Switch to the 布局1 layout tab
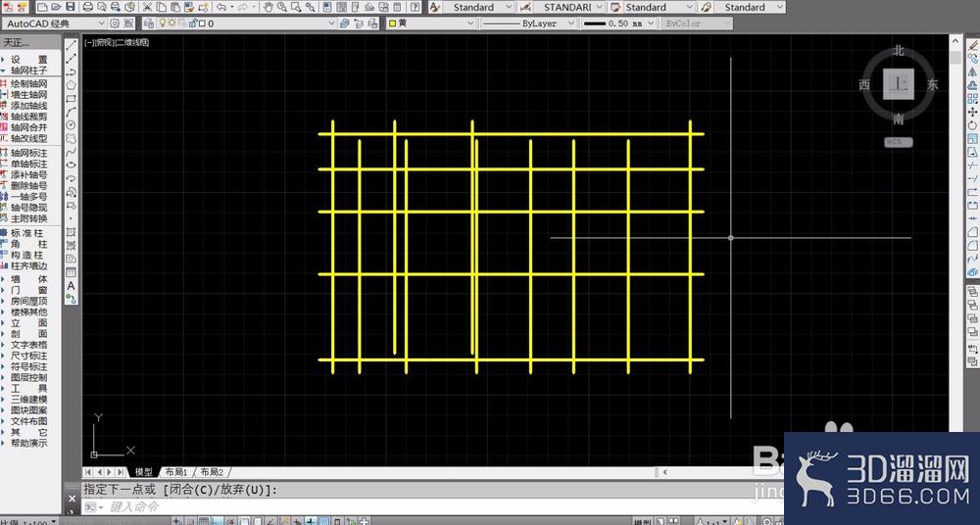 (176, 472)
